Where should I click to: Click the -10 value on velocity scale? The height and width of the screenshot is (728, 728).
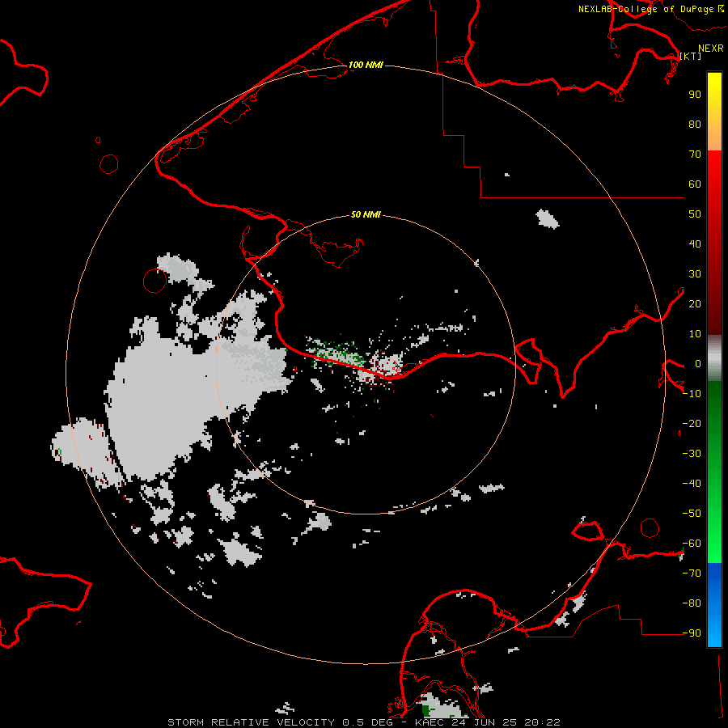click(692, 394)
